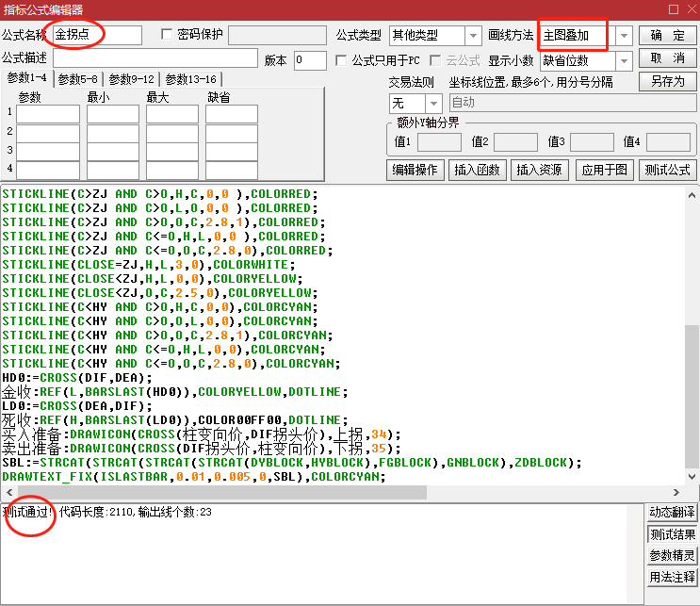The height and width of the screenshot is (606, 700).
Task: Click the 另存为 save-as button
Action: pyautogui.click(x=667, y=81)
